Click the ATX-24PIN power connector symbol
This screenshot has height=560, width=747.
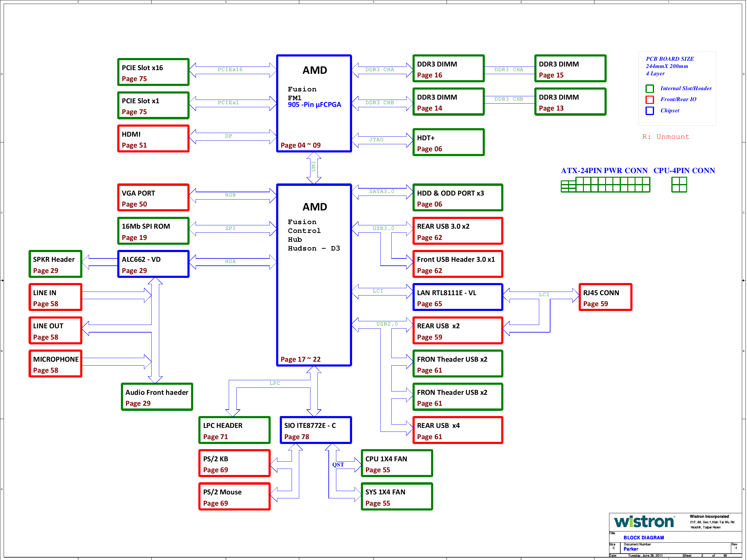click(605, 185)
